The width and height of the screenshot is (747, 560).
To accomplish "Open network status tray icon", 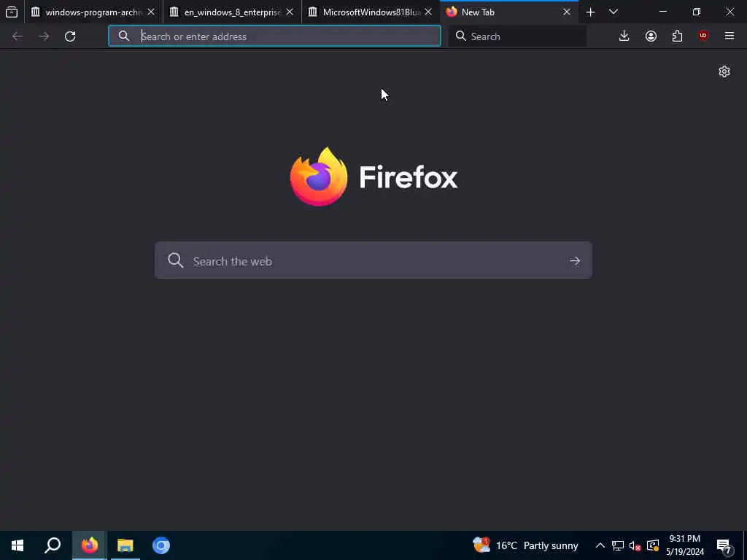I will click(x=618, y=545).
